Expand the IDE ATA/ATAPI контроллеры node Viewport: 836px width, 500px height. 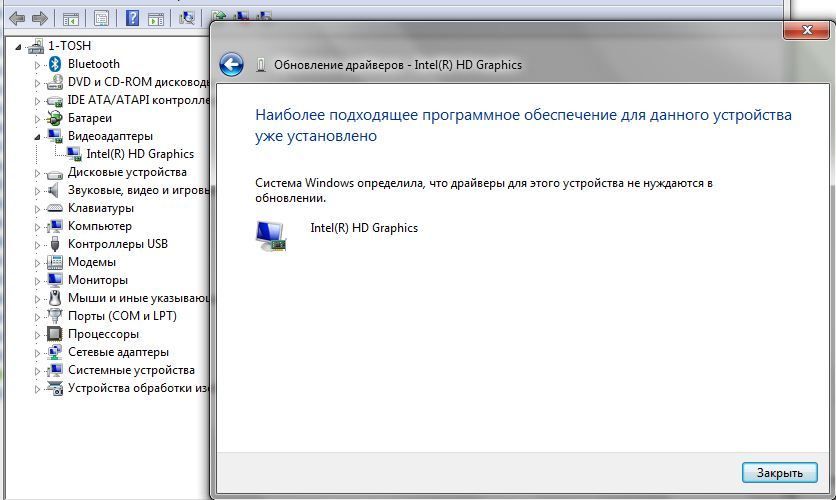coord(37,101)
